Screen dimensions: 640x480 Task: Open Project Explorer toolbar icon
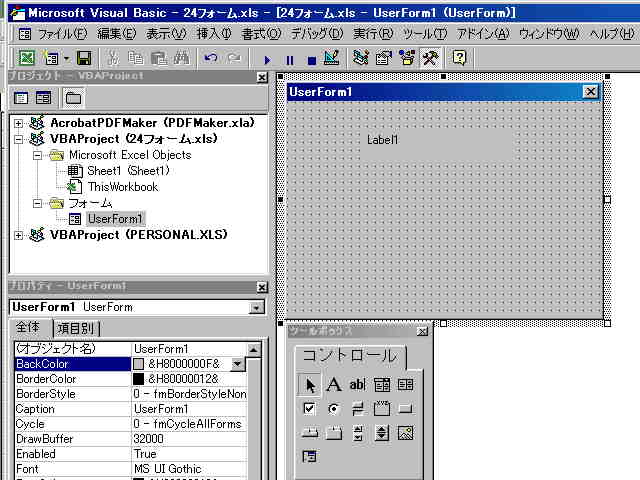pos(361,58)
